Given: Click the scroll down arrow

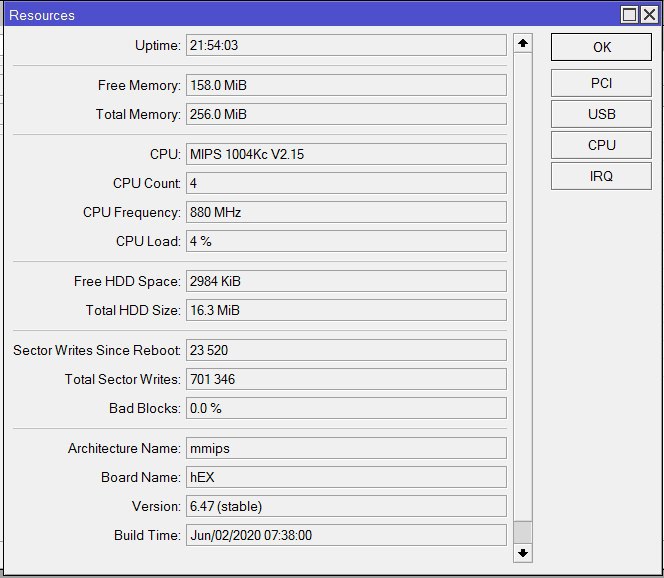Looking at the screenshot, I should pos(523,553).
